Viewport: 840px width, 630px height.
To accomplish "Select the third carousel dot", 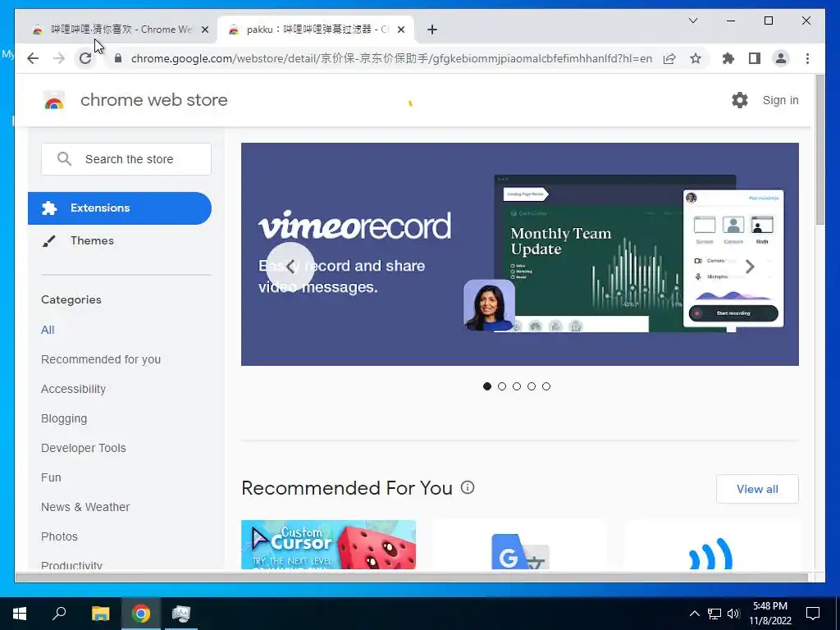I will pyautogui.click(x=517, y=386).
